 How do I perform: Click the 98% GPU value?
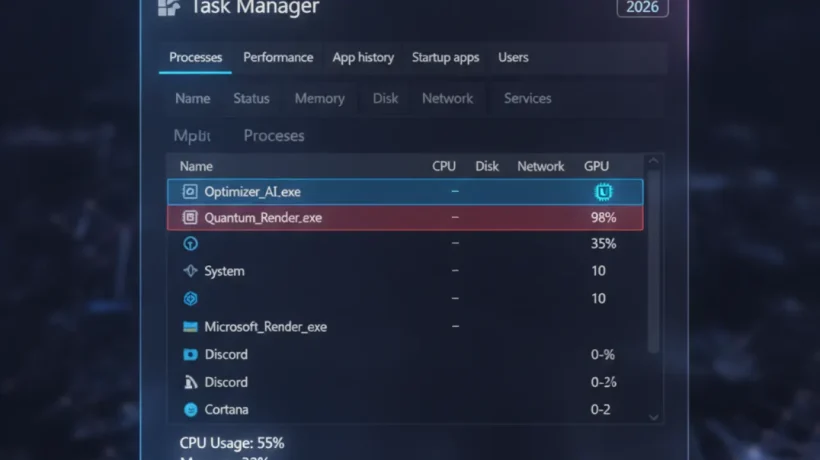tap(603, 217)
